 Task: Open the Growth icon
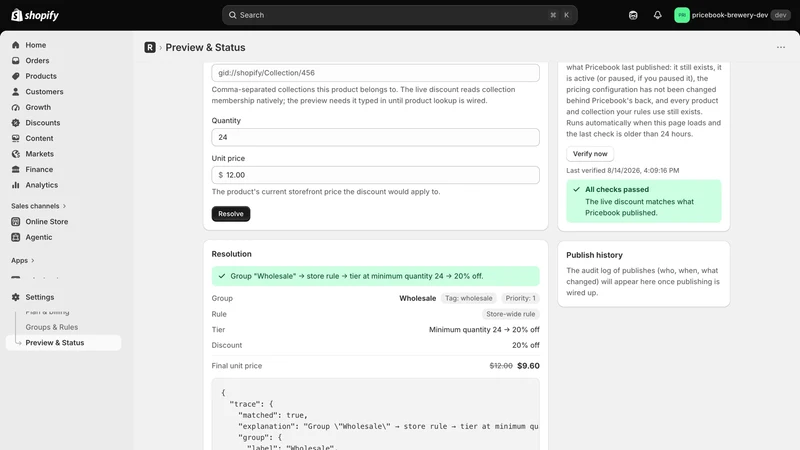16,107
